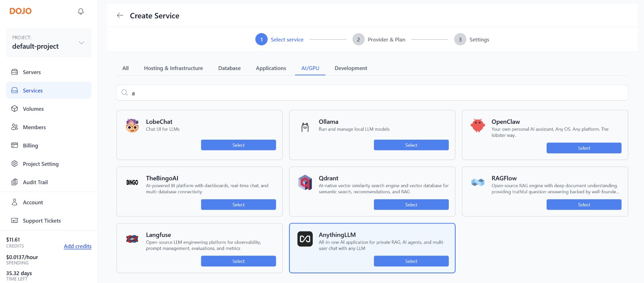Click the 'Chat UI for LLMs' description
The height and width of the screenshot is (283, 644).
pos(163,129)
